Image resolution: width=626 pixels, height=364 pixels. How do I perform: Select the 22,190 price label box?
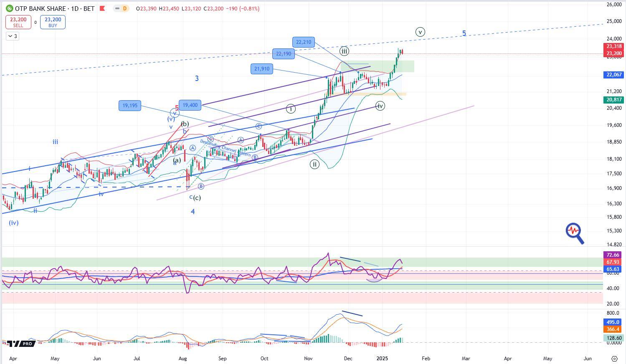coord(284,54)
